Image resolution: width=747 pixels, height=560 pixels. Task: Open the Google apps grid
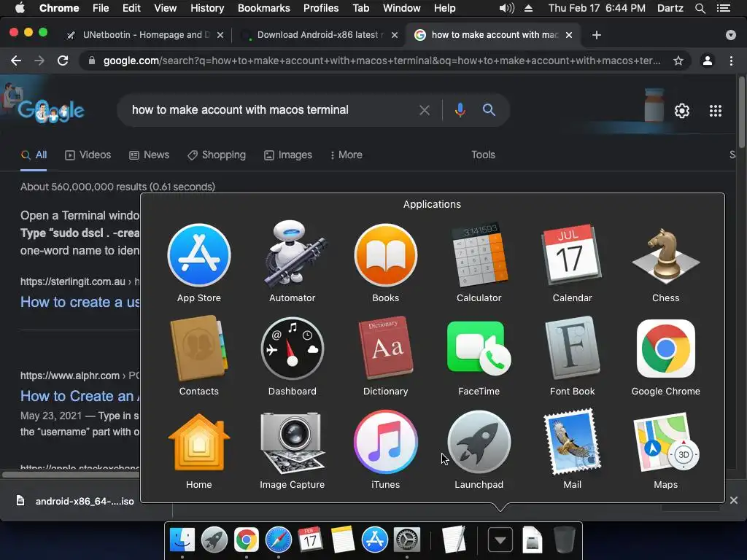(715, 111)
